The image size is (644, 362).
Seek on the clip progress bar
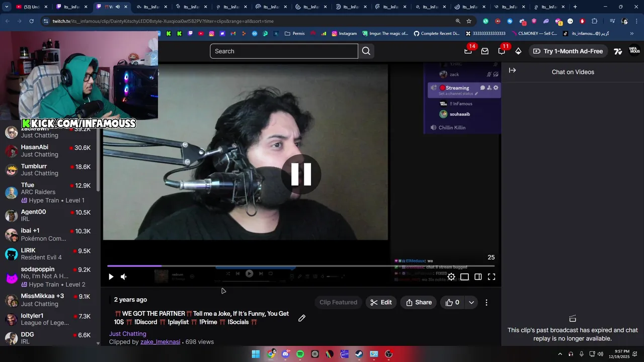[301, 266]
